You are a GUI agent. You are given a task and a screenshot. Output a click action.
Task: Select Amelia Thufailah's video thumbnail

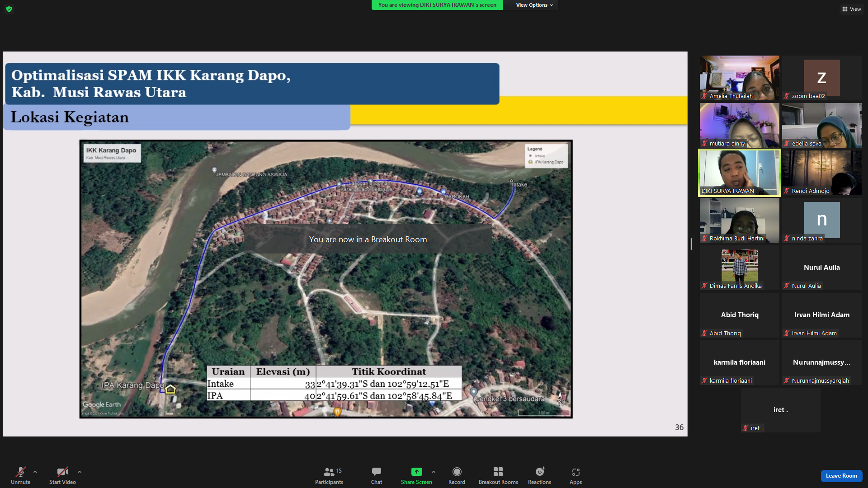pos(740,78)
